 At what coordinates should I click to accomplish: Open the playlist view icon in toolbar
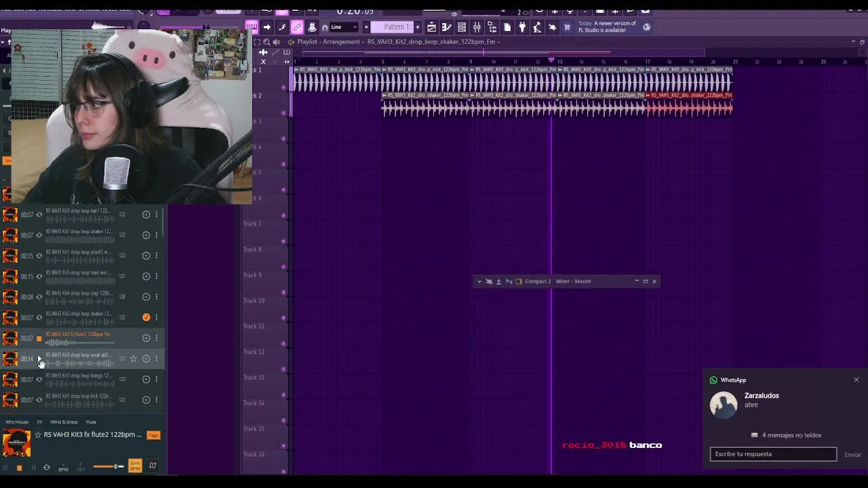click(x=431, y=27)
